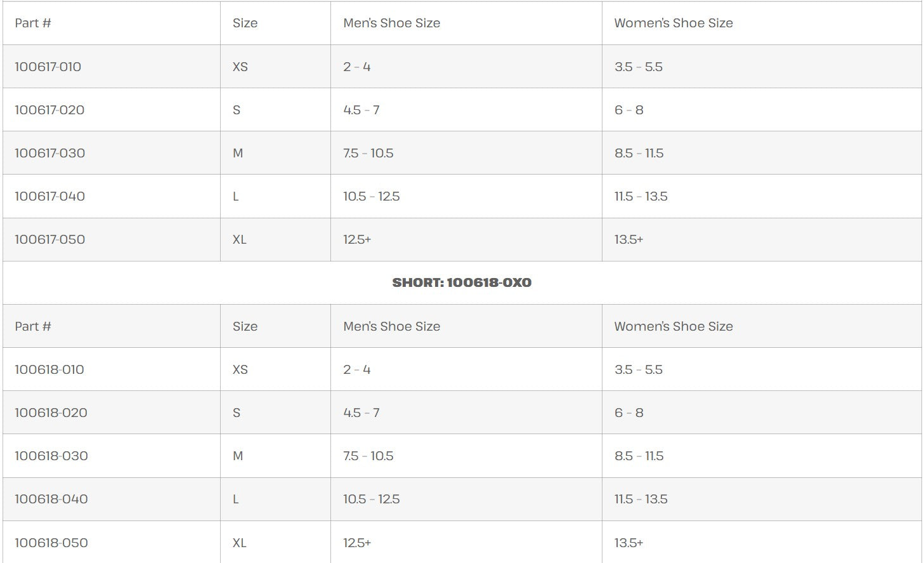The image size is (924, 563).
Task: Click the 100618-020 part number cell
Action: tap(51, 413)
